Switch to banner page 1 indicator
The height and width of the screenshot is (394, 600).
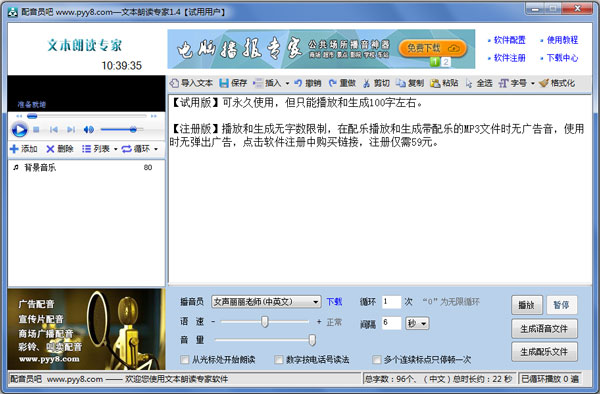click(435, 62)
